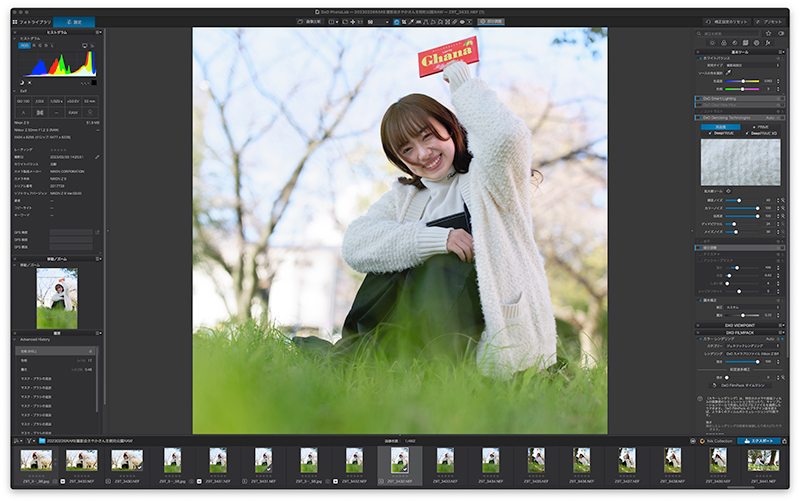Click the 画像比較 compare button

click(310, 22)
